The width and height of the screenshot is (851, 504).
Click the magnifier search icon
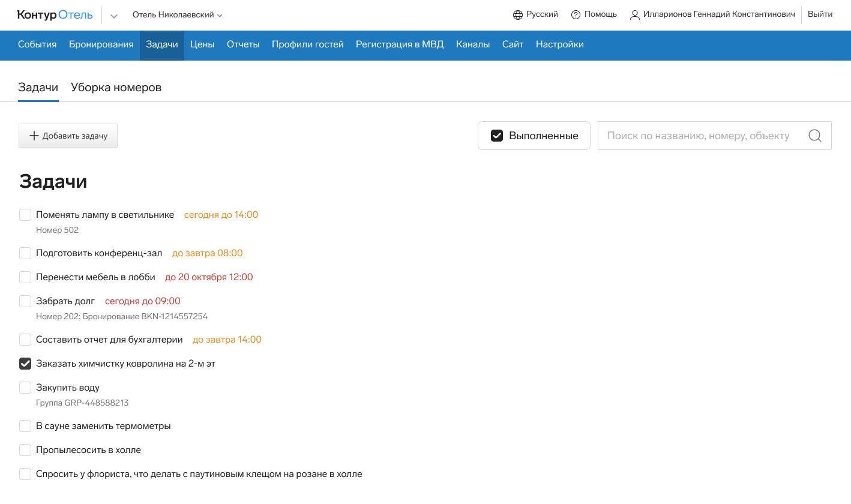coord(815,136)
